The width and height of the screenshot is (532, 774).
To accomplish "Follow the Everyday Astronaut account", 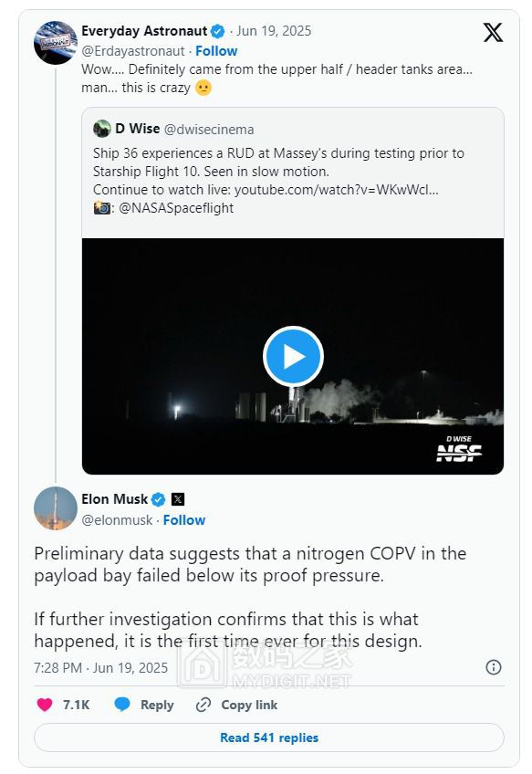I will (x=216, y=51).
